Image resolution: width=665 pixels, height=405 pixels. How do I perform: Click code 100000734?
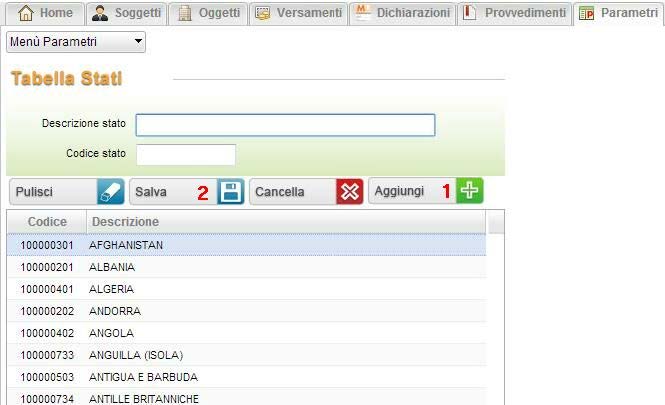click(47, 399)
